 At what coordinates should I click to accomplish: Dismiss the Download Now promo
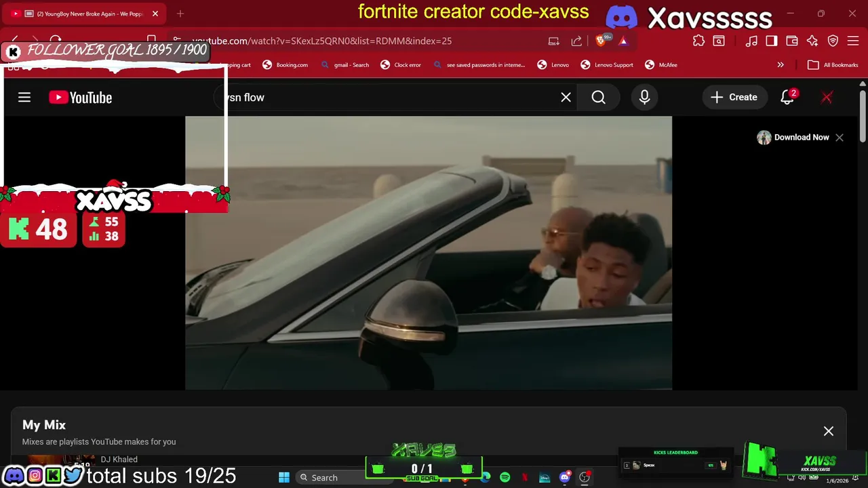[840, 138]
